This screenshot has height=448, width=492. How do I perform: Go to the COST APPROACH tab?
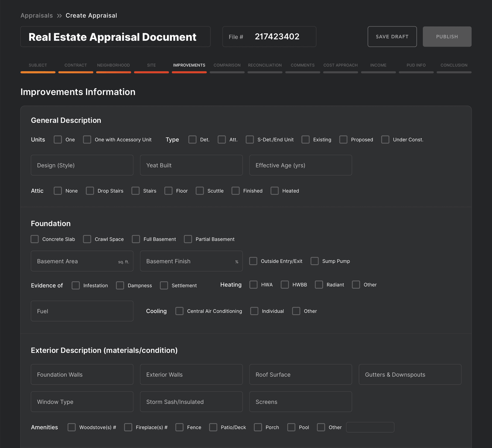[340, 65]
